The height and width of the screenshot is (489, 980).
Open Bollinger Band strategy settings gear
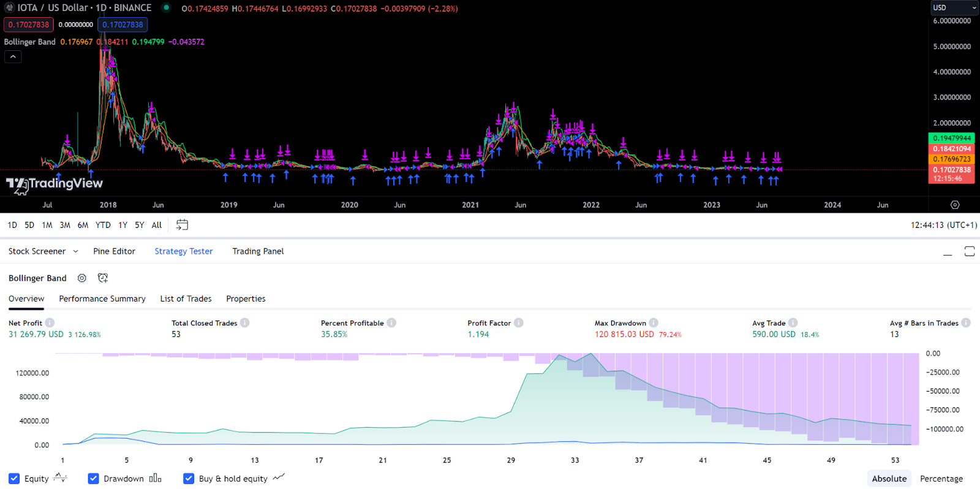tap(82, 278)
